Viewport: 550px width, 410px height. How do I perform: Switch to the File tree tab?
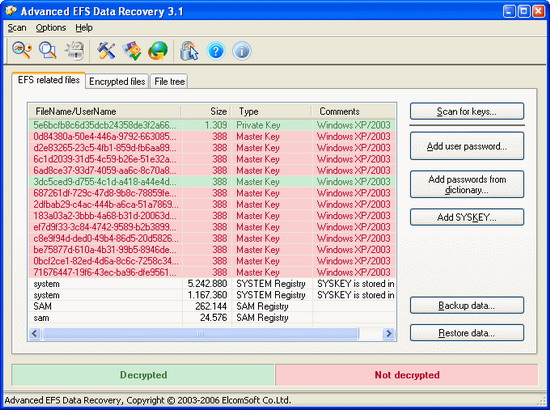click(x=169, y=81)
